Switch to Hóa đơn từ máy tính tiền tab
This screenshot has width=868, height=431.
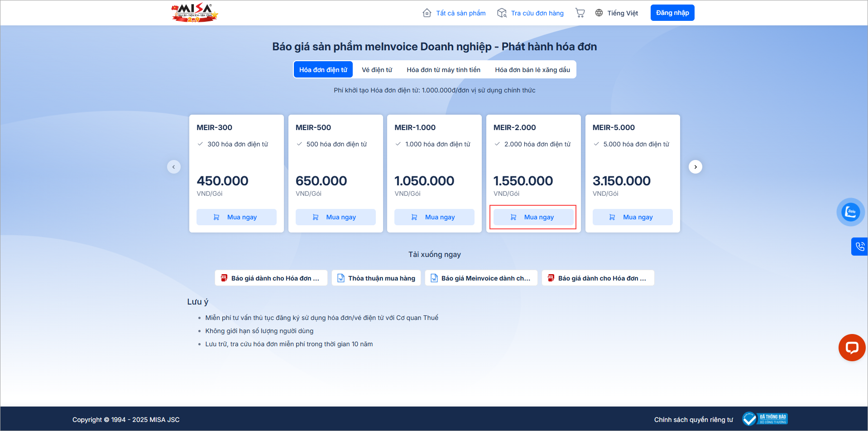click(x=444, y=69)
